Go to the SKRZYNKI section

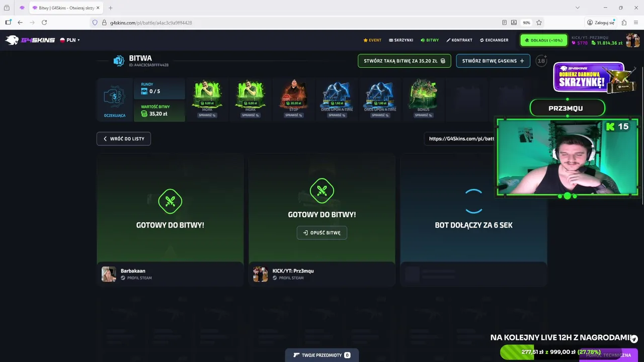pos(401,40)
